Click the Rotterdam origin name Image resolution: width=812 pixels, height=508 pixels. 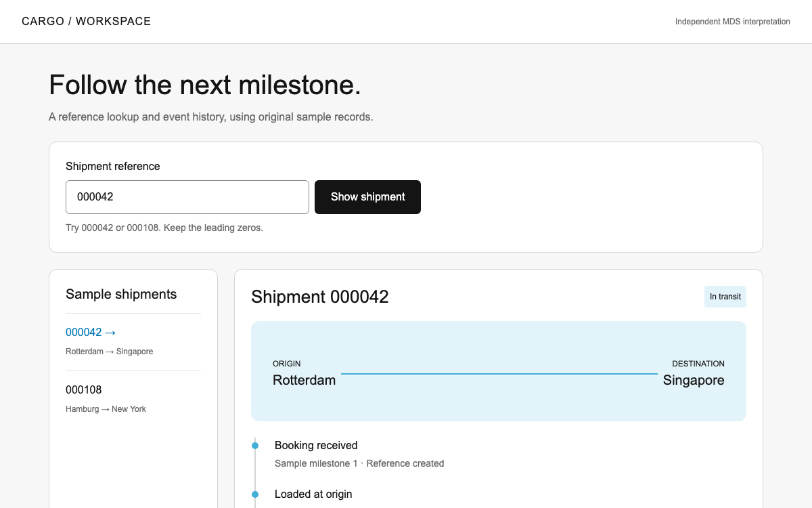[304, 380]
